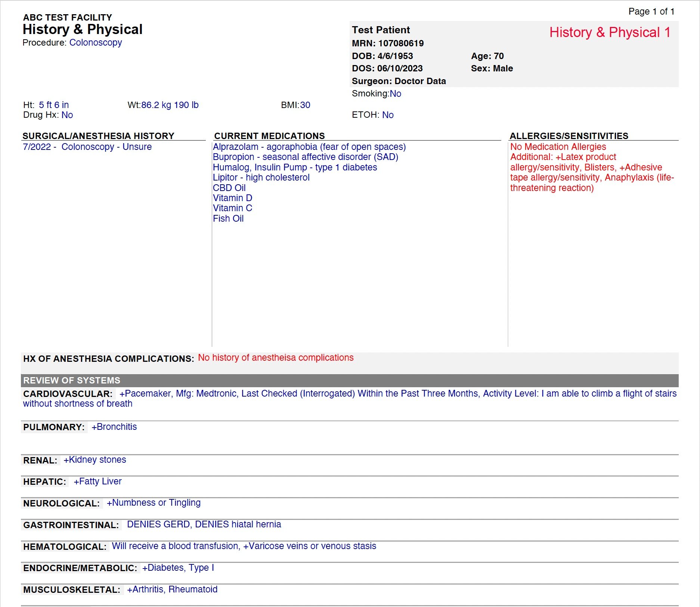Click the 'REVIEW OF SYSTEMS' section bar
The height and width of the screenshot is (607, 700).
pos(350,380)
